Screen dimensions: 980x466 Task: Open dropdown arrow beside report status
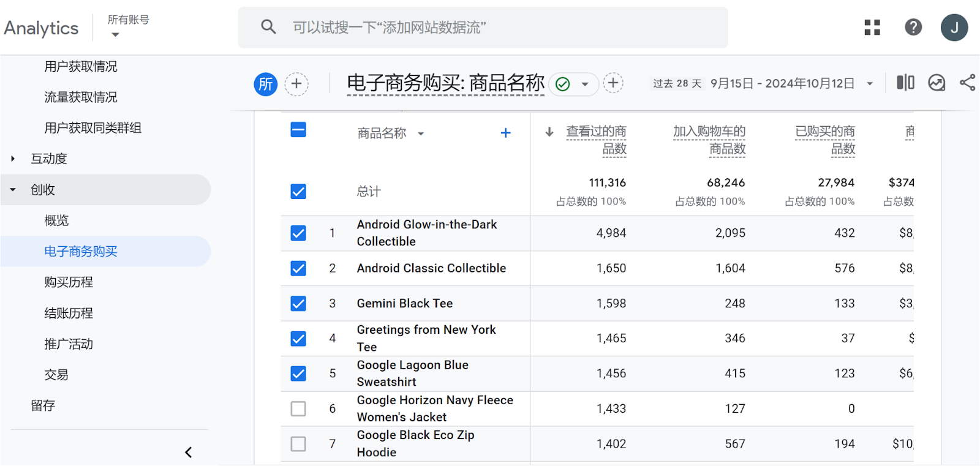pyautogui.click(x=585, y=84)
